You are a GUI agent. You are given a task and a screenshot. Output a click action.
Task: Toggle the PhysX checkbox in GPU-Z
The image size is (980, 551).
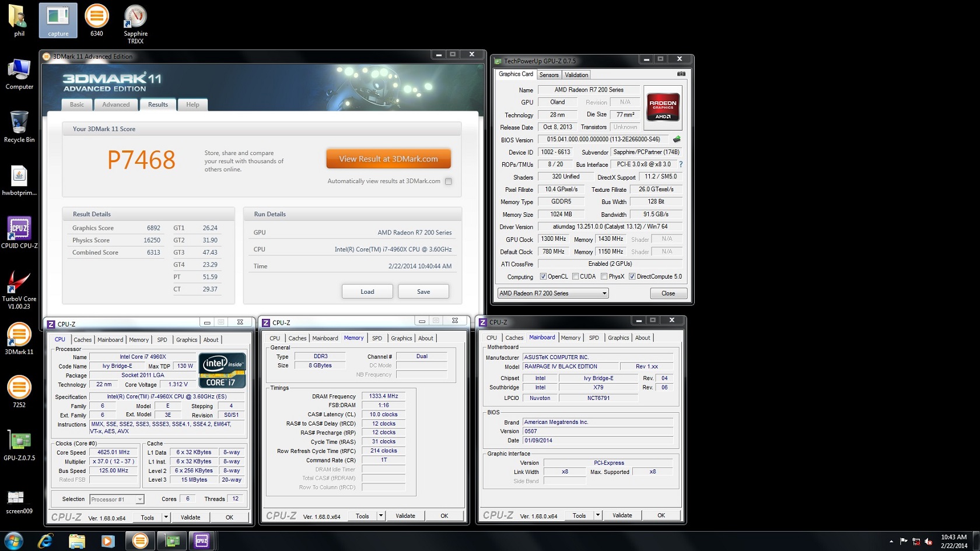click(604, 276)
